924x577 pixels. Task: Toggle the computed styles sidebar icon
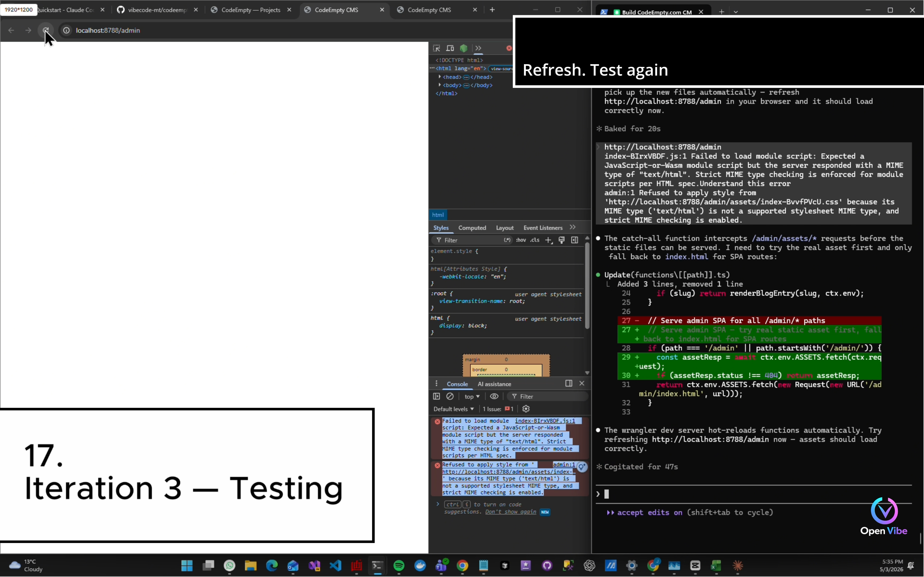575,240
